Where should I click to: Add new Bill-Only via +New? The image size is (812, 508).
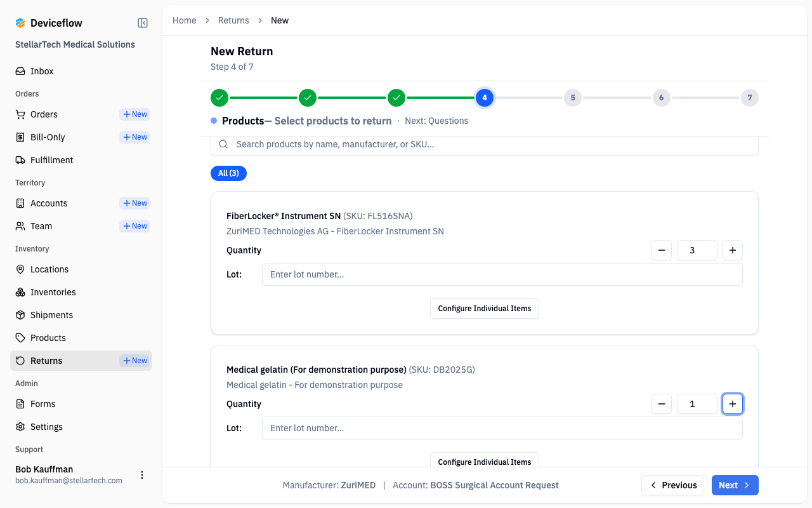134,137
